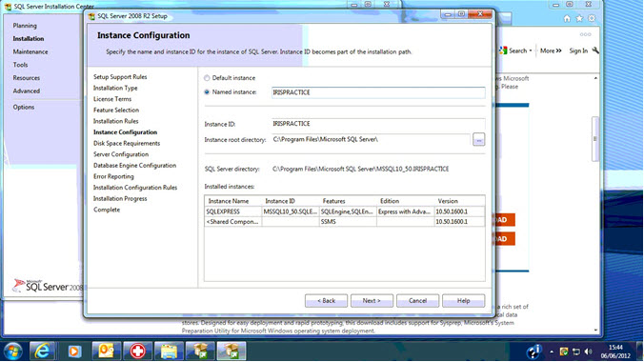Click the License Terms step
Viewport: 644px width, 362px height.
[112, 99]
